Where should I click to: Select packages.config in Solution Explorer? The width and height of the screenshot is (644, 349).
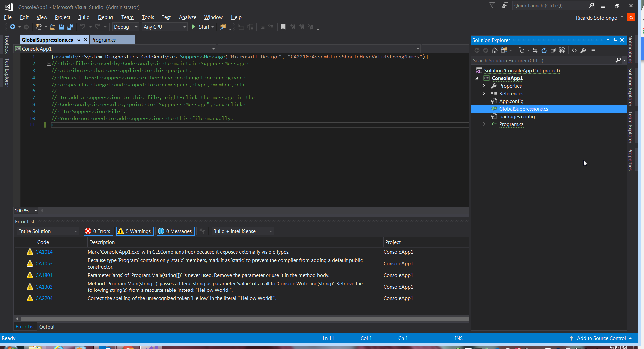pyautogui.click(x=517, y=116)
